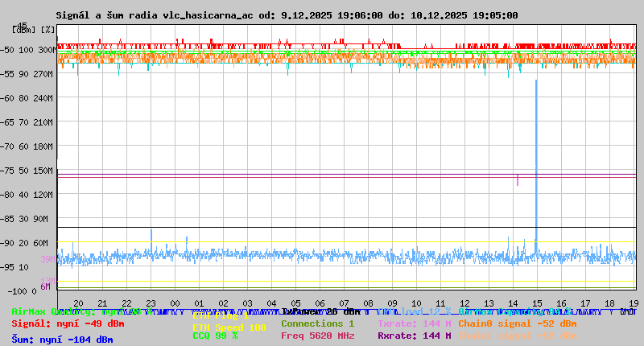Viewport: 644px width, 346px height.
Task: Click the '10' hour label on x-axis
Action: tap(416, 303)
